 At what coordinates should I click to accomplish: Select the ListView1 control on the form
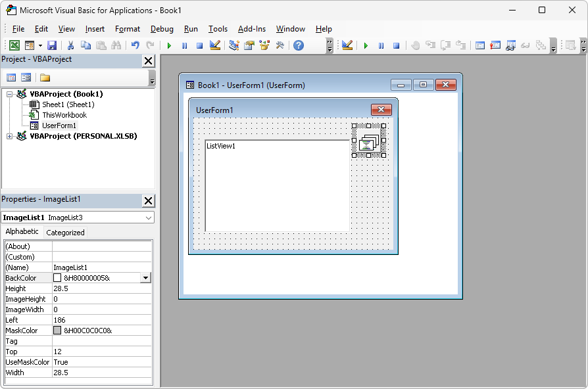click(276, 184)
